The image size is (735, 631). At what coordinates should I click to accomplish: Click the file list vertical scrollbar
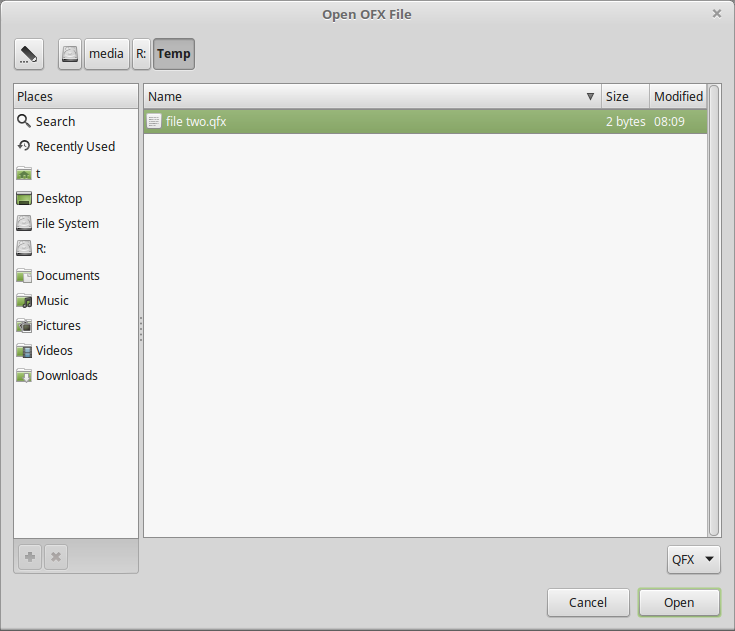(x=714, y=310)
